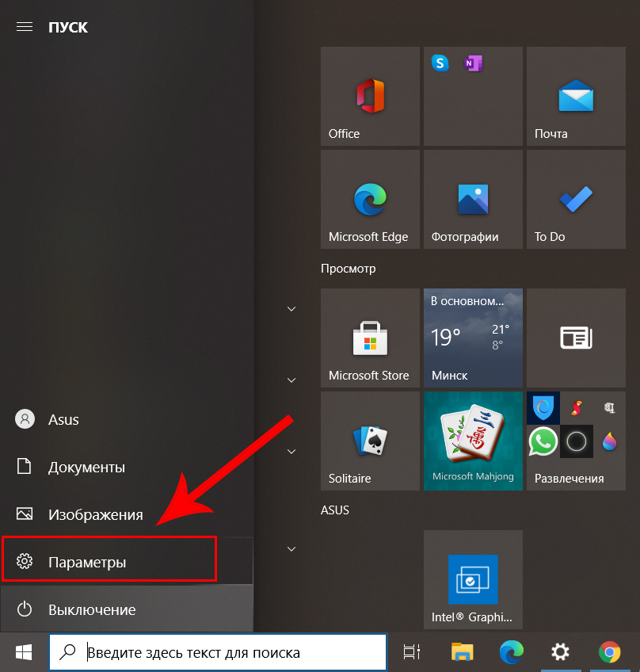Open the shield app in Развлечения folder
The width and height of the screenshot is (640, 672).
click(x=543, y=407)
